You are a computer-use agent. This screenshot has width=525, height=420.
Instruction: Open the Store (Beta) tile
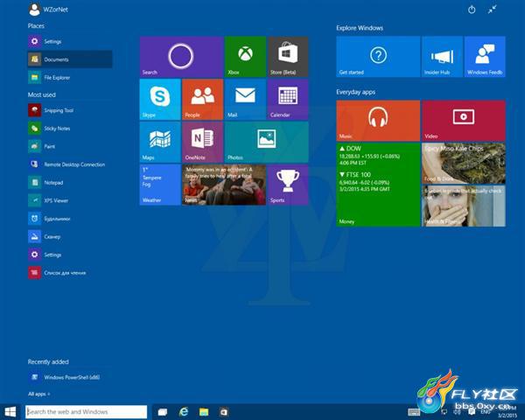[288, 57]
